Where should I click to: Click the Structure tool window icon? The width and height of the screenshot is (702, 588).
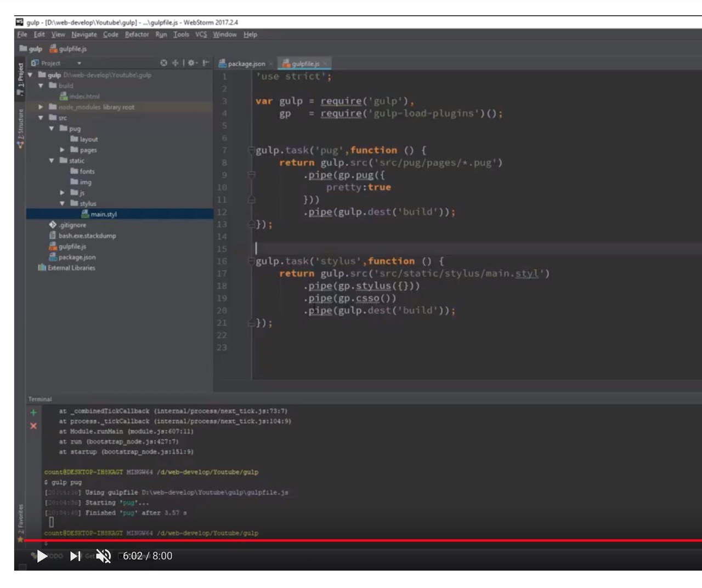pos(20,145)
